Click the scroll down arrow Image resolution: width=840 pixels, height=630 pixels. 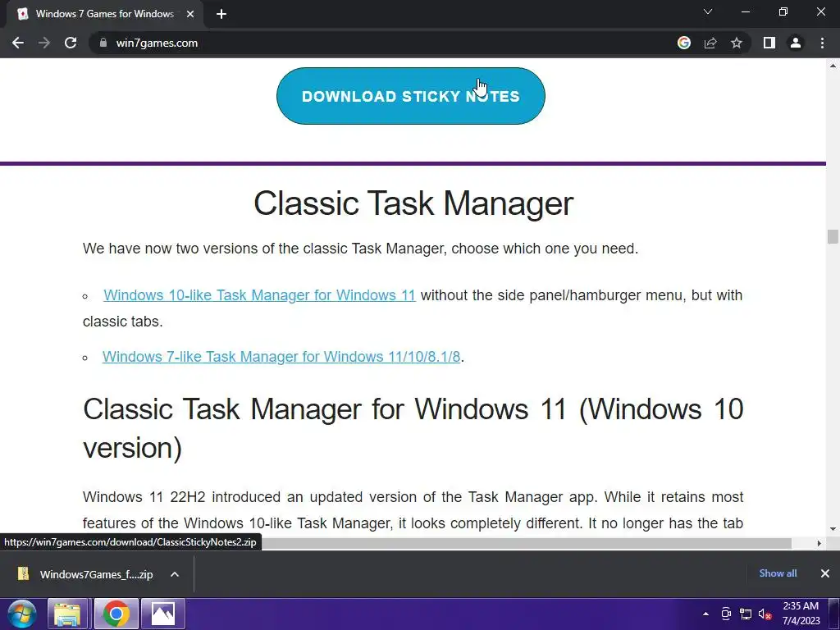coord(833,529)
